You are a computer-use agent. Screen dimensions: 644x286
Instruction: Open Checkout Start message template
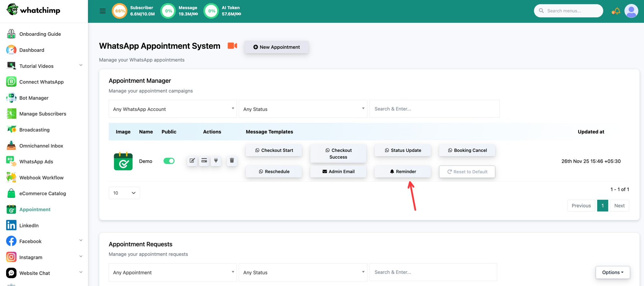pos(274,150)
